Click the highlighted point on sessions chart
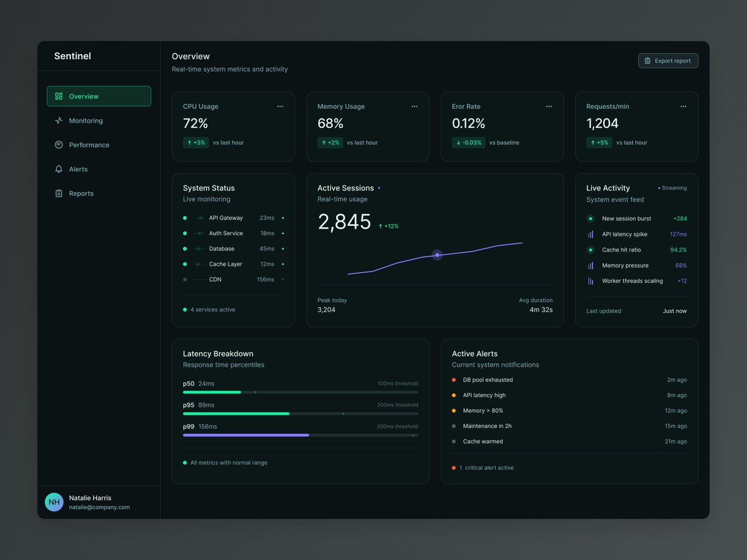The height and width of the screenshot is (560, 747). coord(437,255)
